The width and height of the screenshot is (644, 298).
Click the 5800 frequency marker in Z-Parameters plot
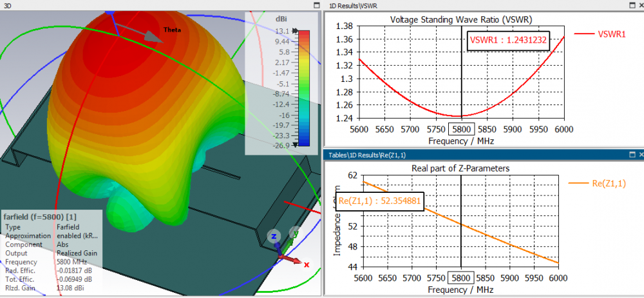pos(462,277)
